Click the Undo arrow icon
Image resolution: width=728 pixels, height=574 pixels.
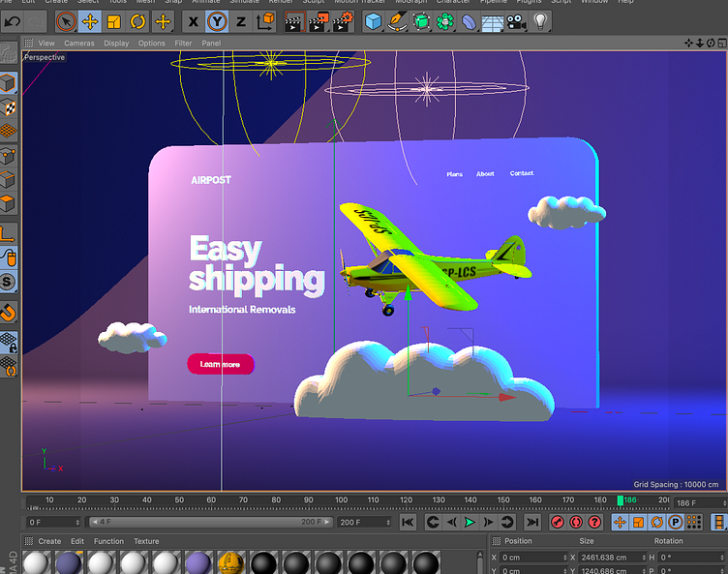[x=13, y=21]
